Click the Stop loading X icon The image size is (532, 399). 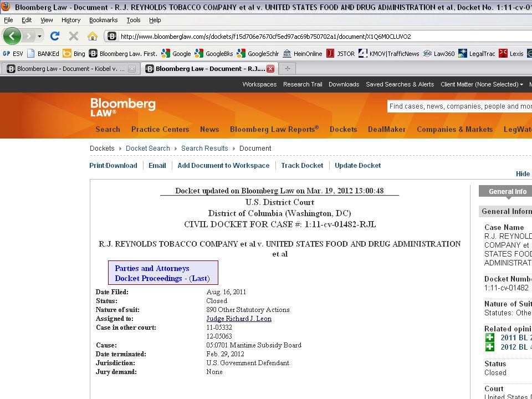click(73, 36)
